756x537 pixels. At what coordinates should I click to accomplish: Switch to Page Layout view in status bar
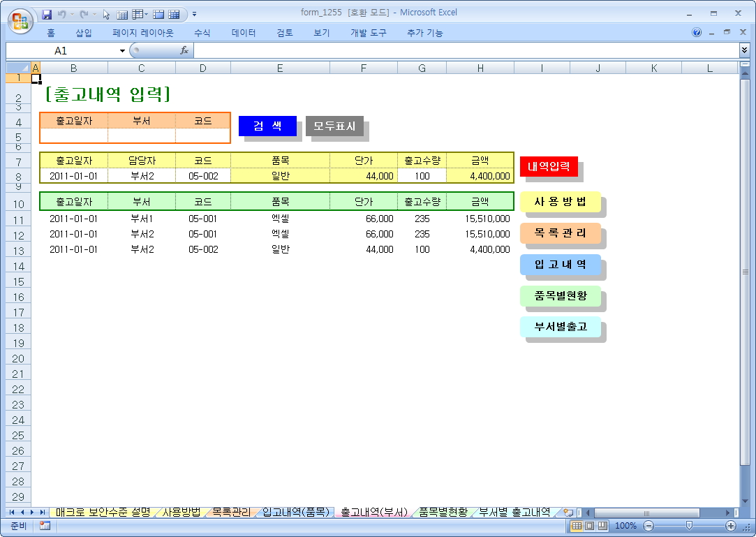tap(589, 525)
